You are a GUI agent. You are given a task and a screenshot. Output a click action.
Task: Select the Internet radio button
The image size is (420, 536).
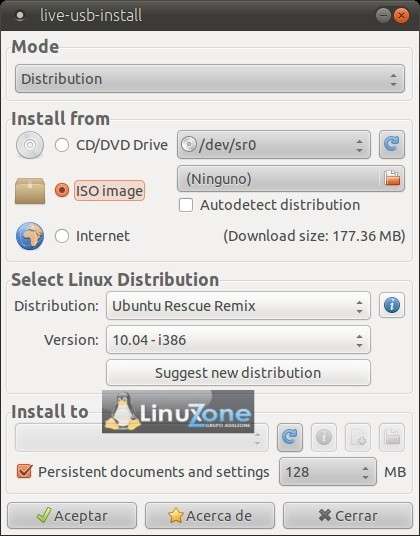click(x=62, y=236)
